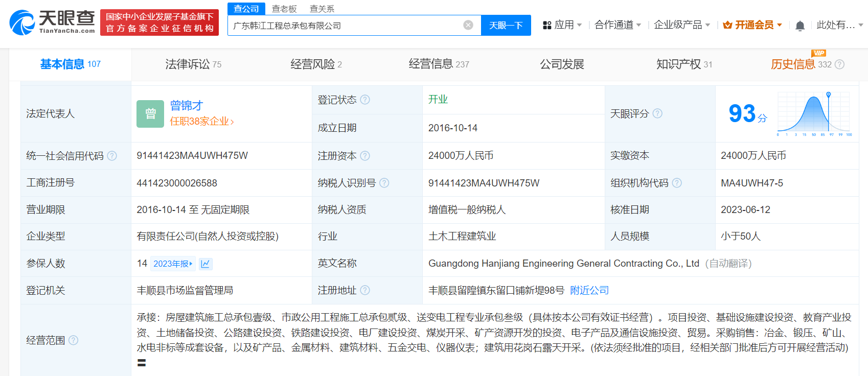Click the apps grid icon

[x=547, y=25]
